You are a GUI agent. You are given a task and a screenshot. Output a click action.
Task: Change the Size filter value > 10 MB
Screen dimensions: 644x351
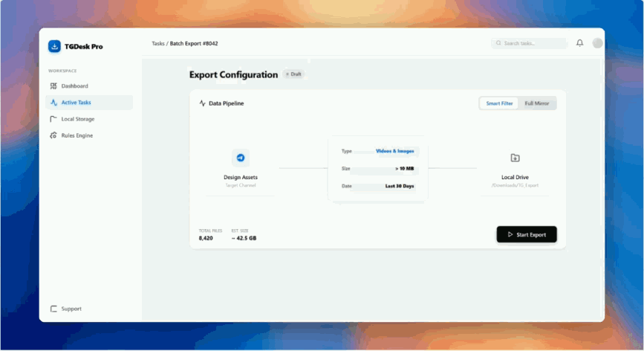click(405, 169)
